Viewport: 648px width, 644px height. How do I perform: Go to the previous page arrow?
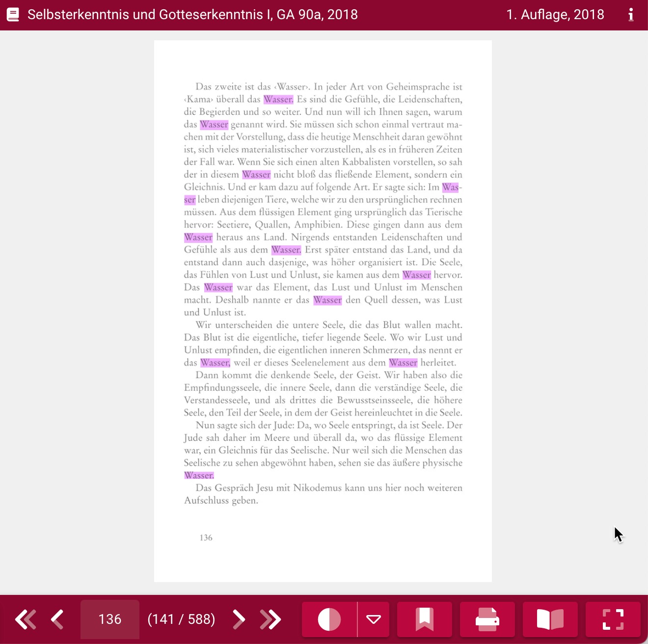click(57, 619)
